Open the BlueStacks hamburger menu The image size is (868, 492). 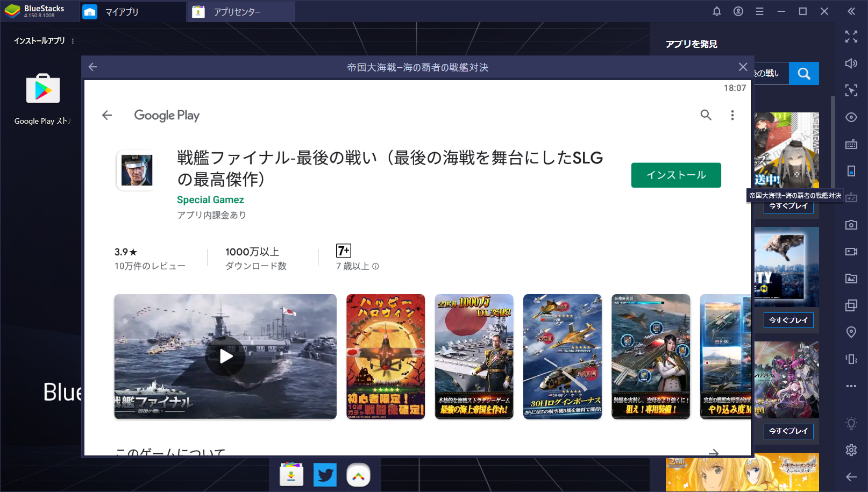pyautogui.click(x=759, y=11)
